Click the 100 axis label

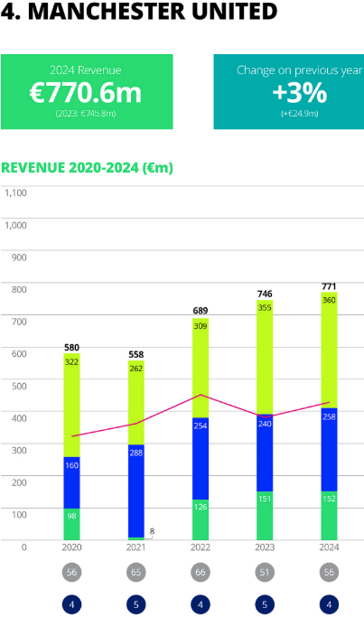[19, 515]
